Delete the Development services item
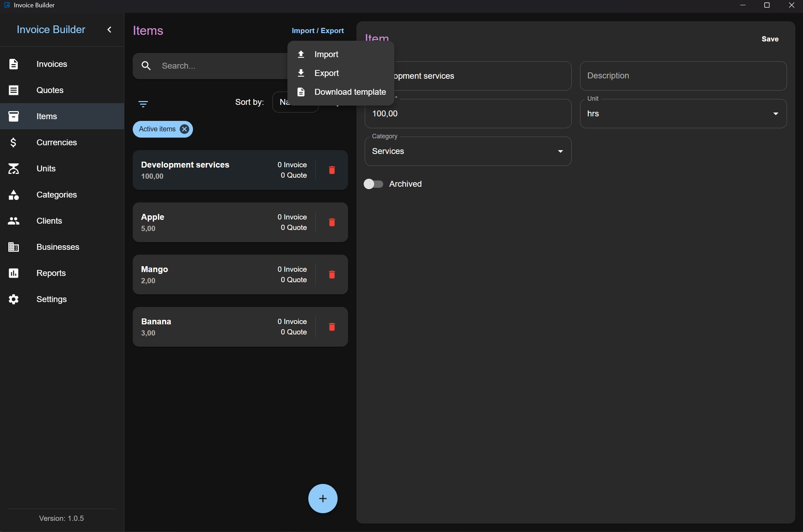803x532 pixels. coord(332,170)
